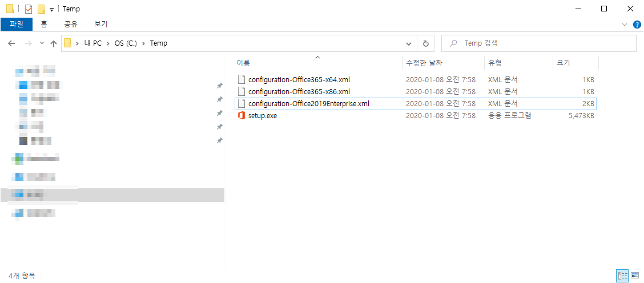This screenshot has width=644, height=283.
Task: Switch to the 홈 ribbon tab
Action: pos(44,24)
